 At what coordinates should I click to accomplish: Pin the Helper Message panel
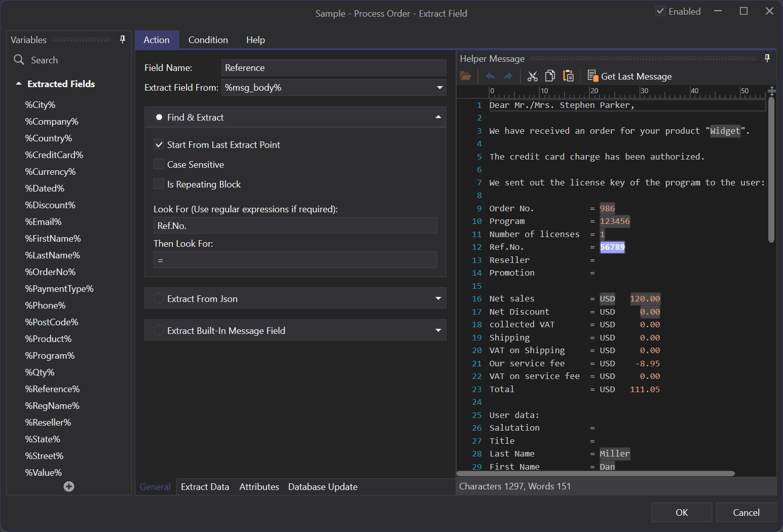(x=767, y=59)
